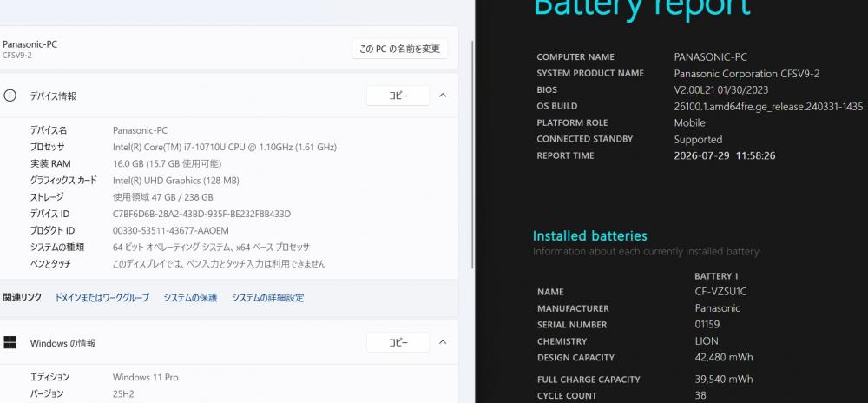Click the settings window vertical scrollbar
This screenshot has width=868, height=403.
pos(472,155)
